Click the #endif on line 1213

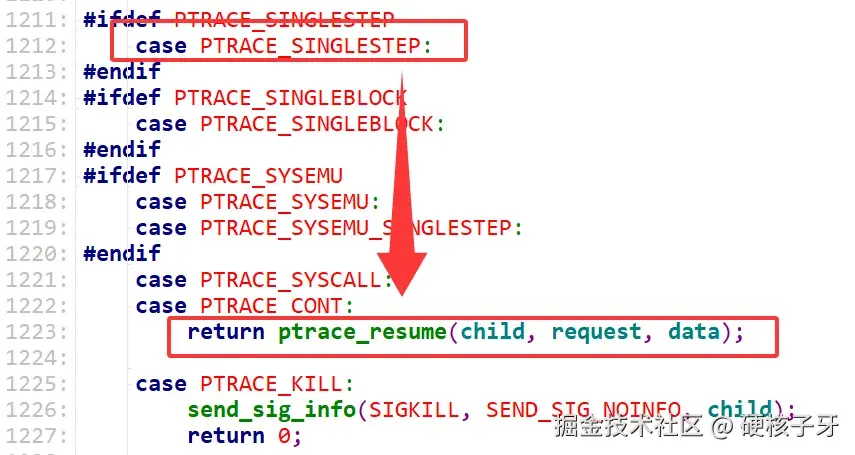coord(122,71)
